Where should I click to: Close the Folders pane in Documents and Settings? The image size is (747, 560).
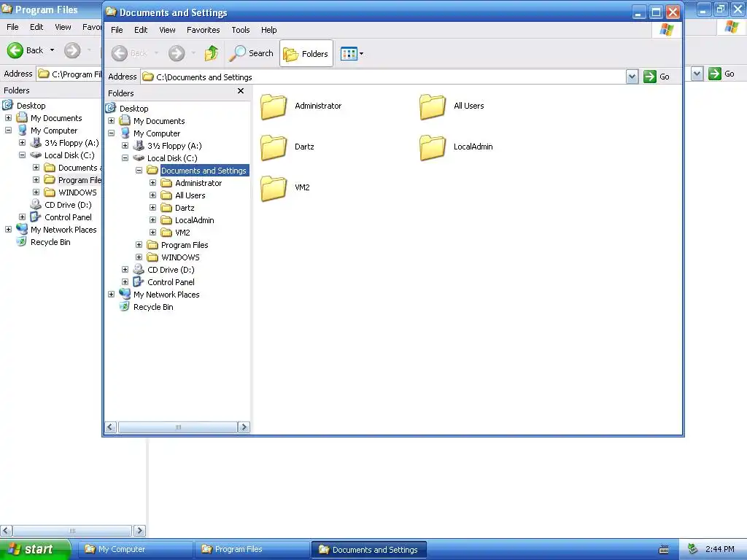point(241,91)
